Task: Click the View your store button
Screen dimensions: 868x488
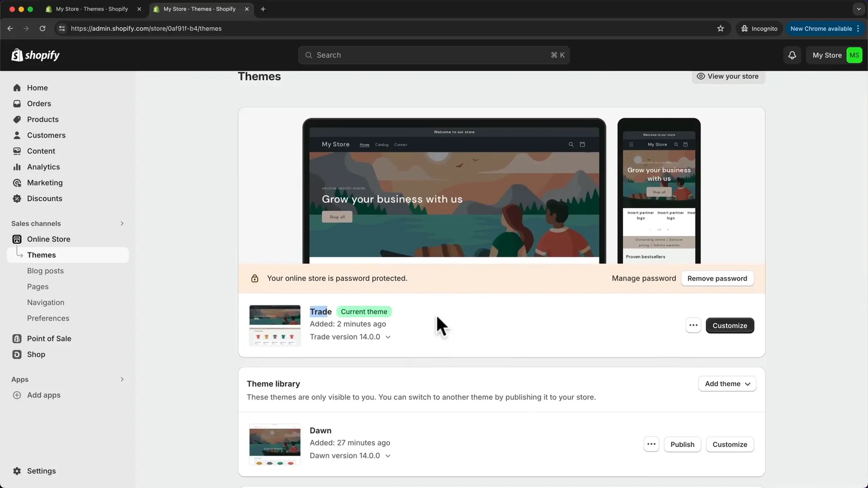Action: pos(729,76)
